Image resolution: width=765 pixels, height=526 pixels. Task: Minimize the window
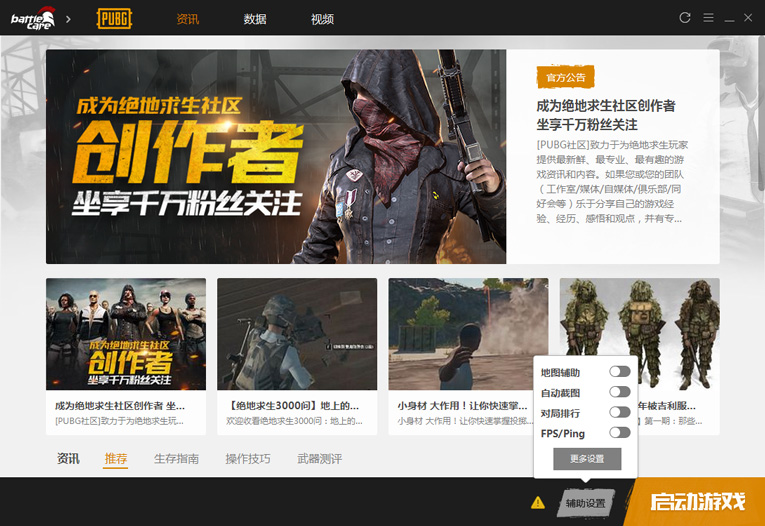729,20
